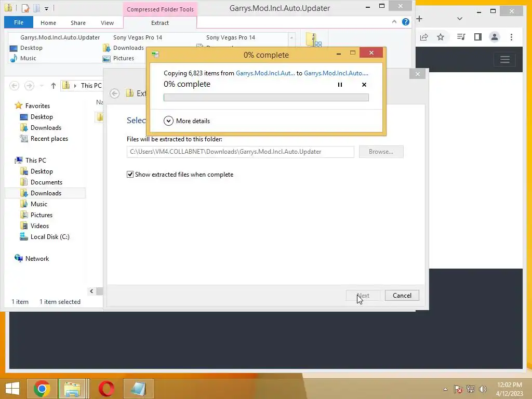Click the Next button in wizard

[363, 296]
